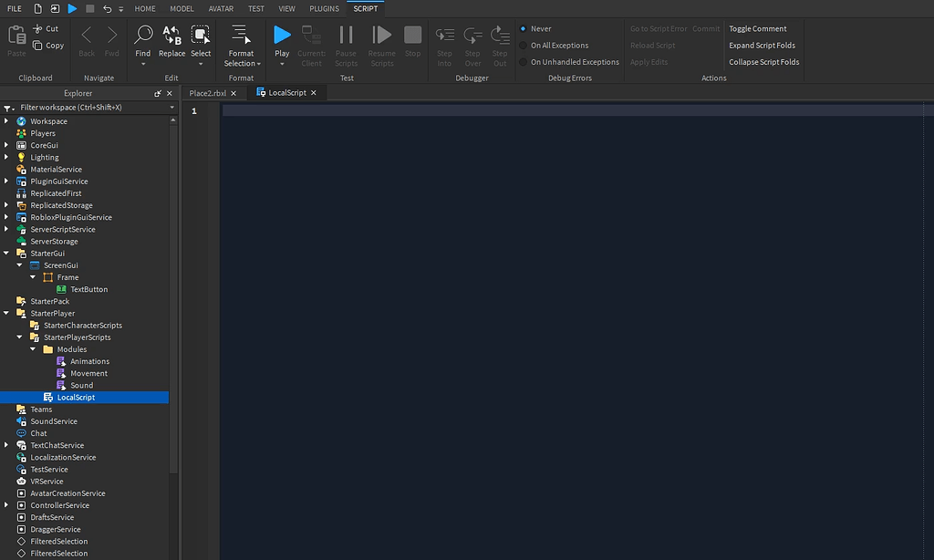Start playtest with the big Play icon
This screenshot has width=934, height=560.
[282, 35]
